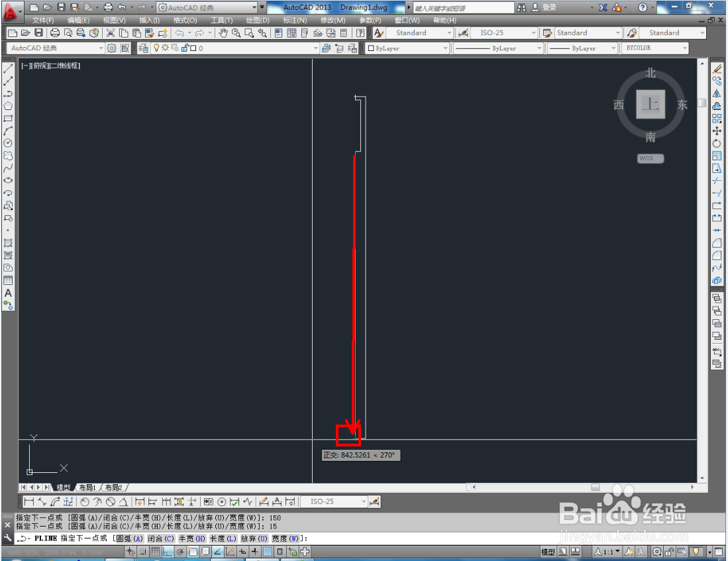Click the Plot printer icon in standard toolbar
728x561 pixels.
pyautogui.click(x=55, y=32)
